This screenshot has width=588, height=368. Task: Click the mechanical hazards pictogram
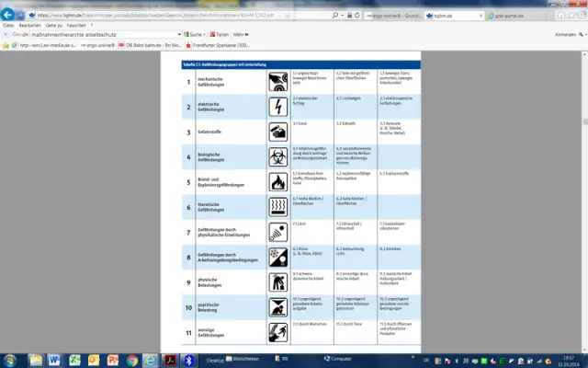coord(277,81)
